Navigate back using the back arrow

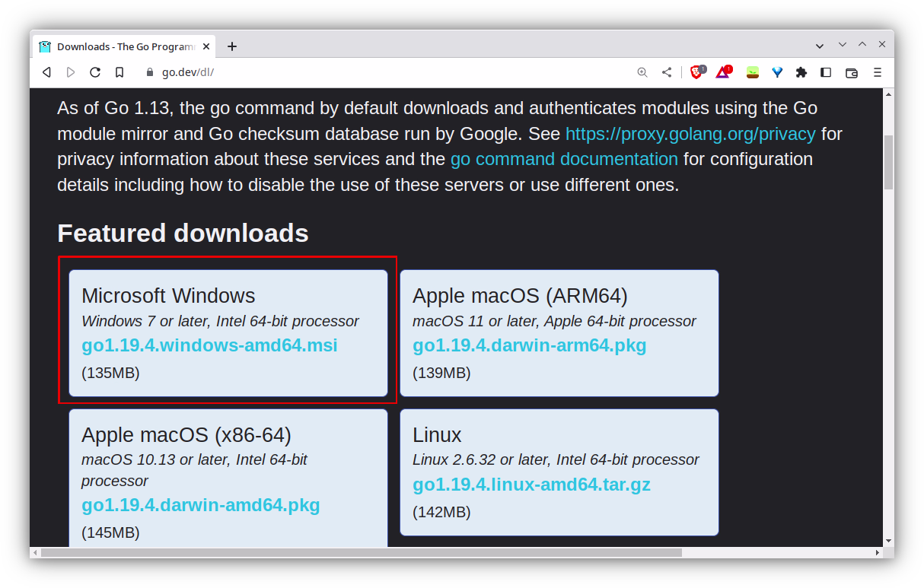(46, 72)
